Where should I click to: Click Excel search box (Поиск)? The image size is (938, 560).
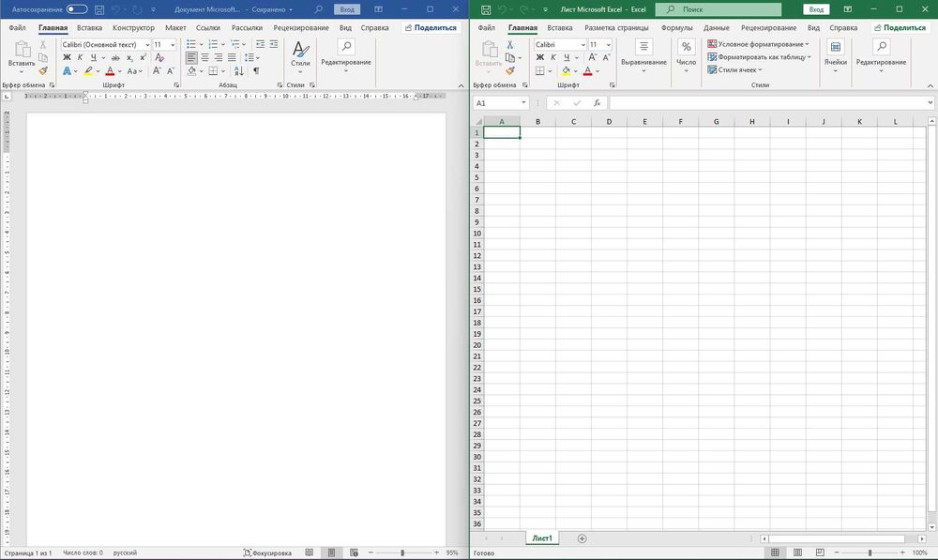click(x=719, y=9)
